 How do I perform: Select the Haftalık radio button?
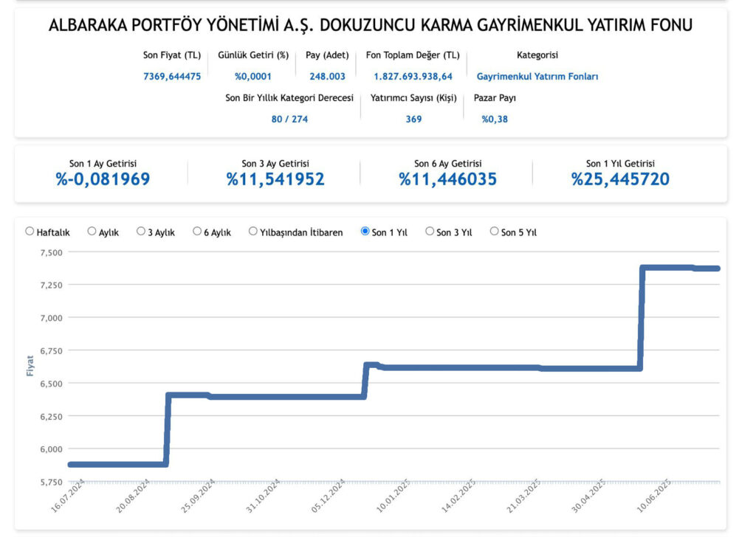tap(30, 232)
